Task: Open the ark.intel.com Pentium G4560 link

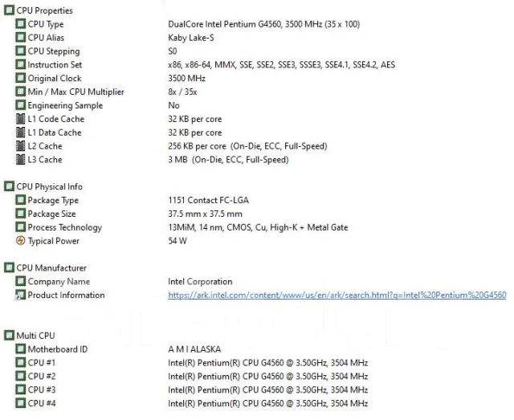Action: click(x=337, y=295)
